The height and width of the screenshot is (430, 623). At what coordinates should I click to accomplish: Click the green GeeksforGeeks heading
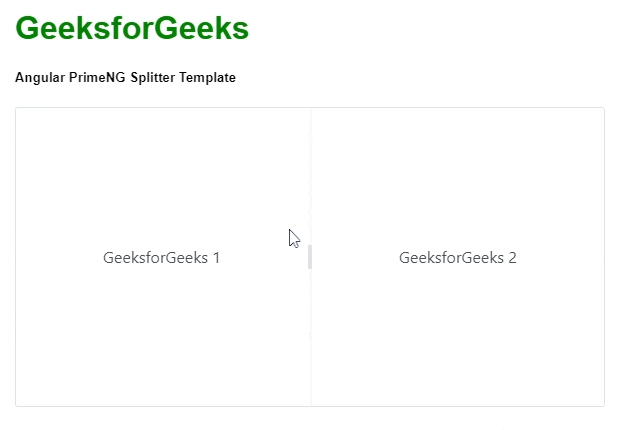point(132,29)
